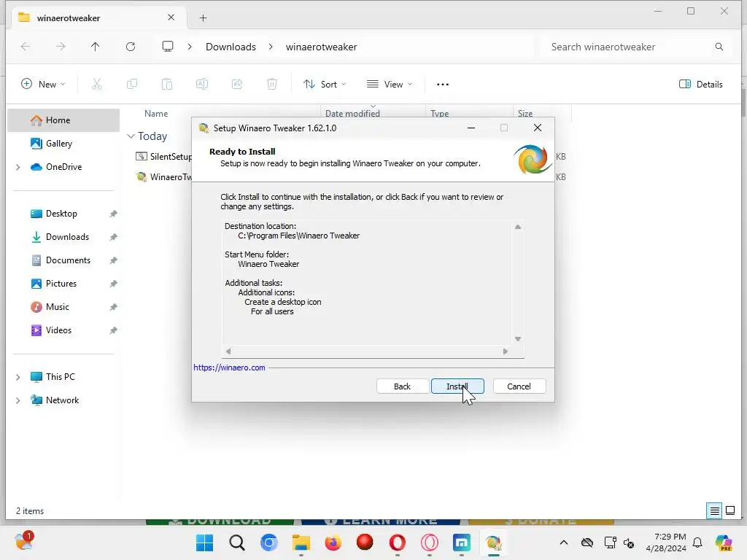Viewport: 747px width, 560px height.
Task: Click the Cut icon in Explorer toolbar
Action: click(x=97, y=85)
